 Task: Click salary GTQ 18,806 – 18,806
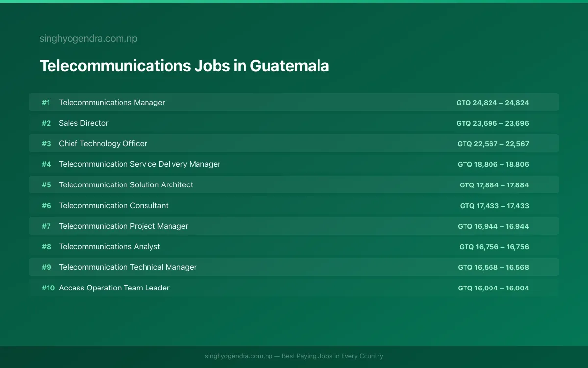[493, 164]
